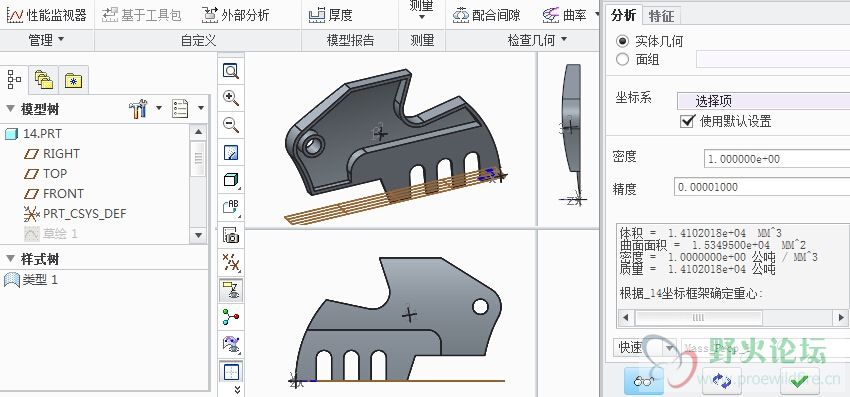The width and height of the screenshot is (850, 397).
Task: Click the 密度 density input field
Action: 777,159
